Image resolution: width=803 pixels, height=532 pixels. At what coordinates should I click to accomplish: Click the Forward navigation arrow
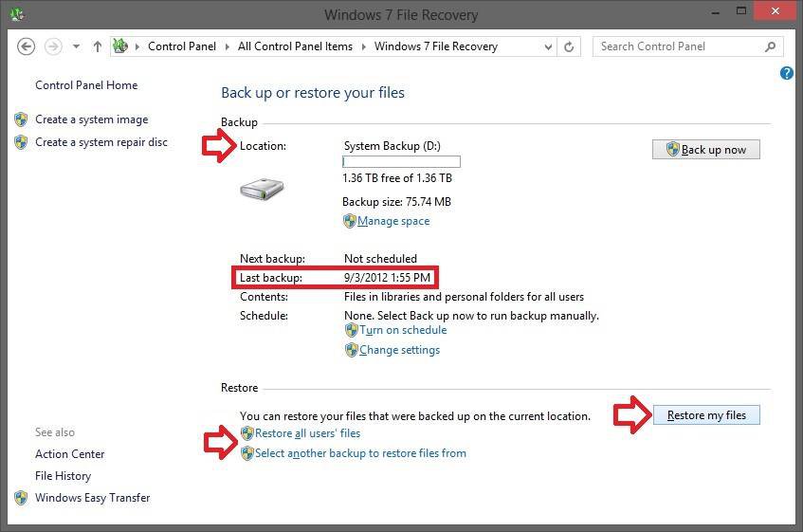click(53, 46)
